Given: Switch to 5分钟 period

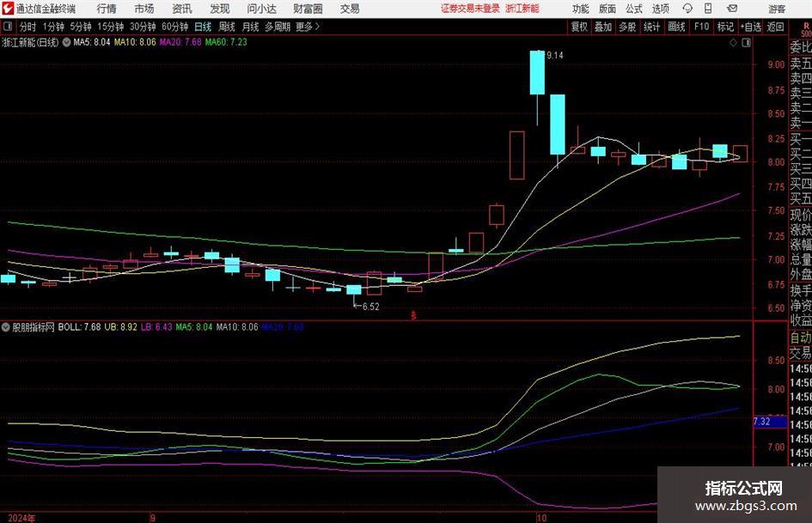Looking at the screenshot, I should click(x=81, y=27).
